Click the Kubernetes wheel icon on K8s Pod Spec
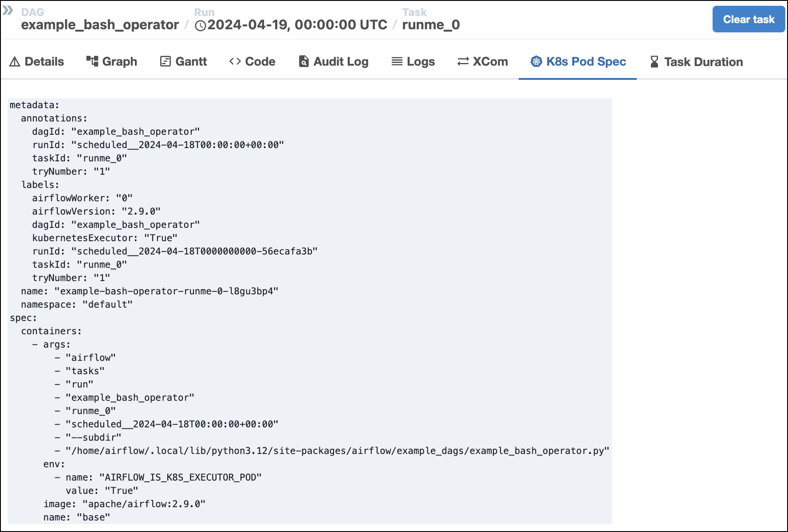 coord(537,62)
